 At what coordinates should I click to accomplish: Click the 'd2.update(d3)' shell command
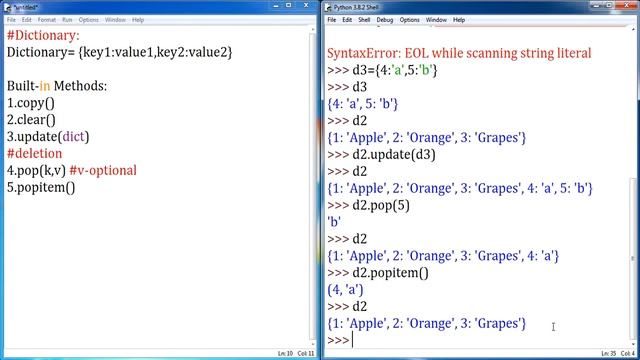(x=394, y=155)
